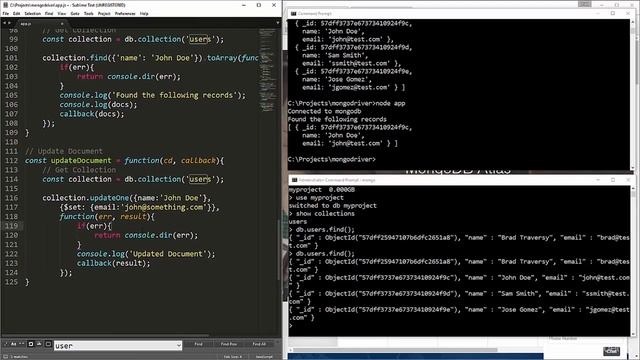Image resolution: width=640 pixels, height=360 pixels.
Task: Click the Find All button
Action: coord(259,344)
